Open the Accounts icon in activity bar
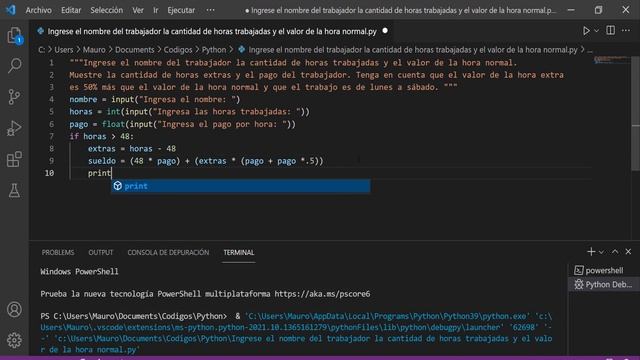This screenshot has height=360, width=640. 14,309
